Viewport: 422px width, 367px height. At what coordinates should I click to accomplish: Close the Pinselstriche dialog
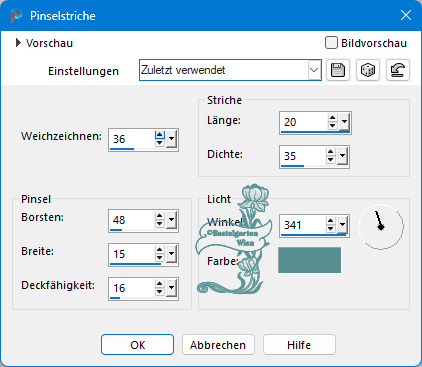point(406,15)
